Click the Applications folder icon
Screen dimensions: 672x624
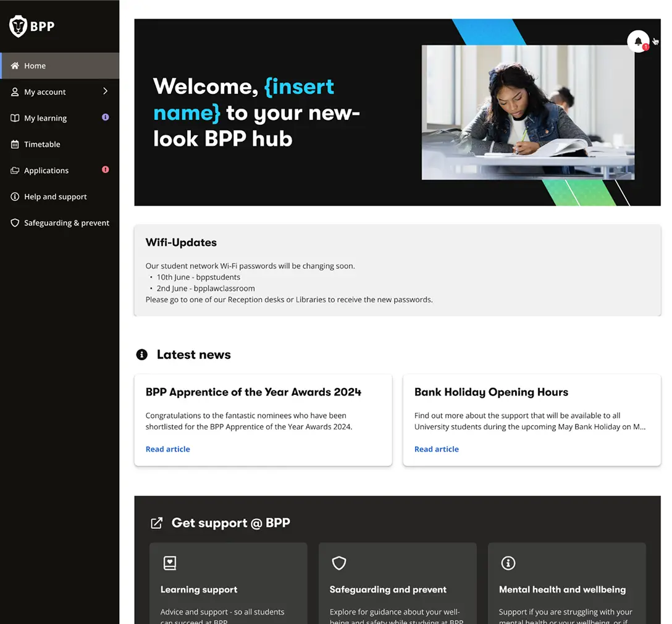[15, 170]
